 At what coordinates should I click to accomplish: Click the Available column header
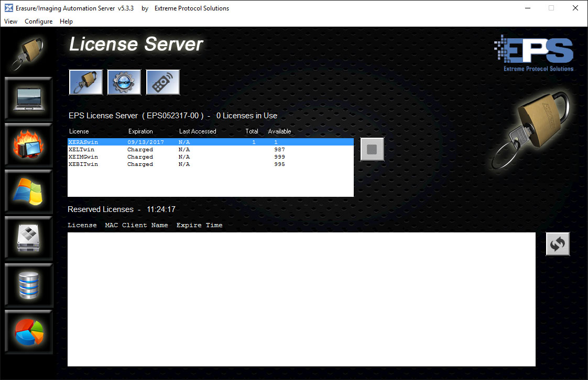click(279, 131)
